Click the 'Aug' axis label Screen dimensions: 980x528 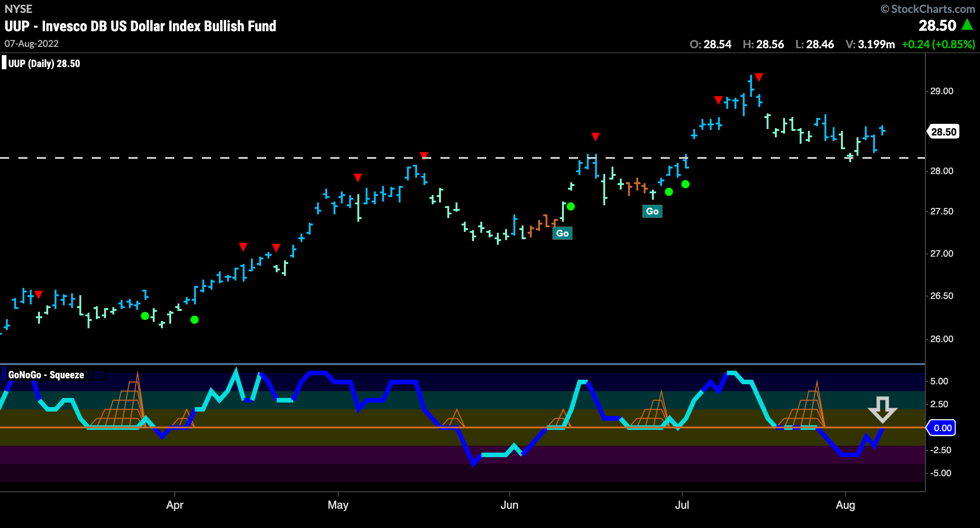tap(845, 505)
